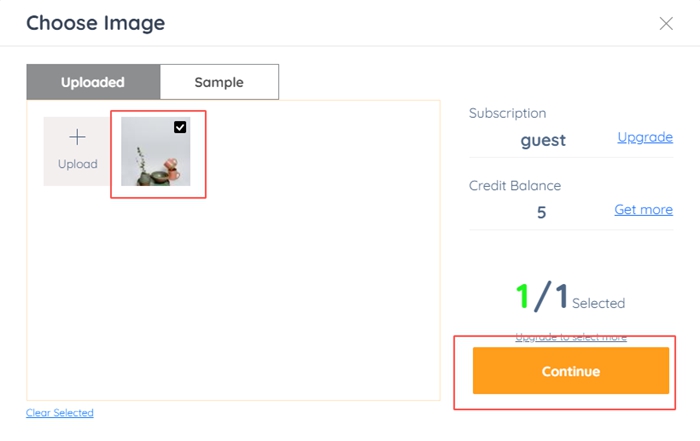This screenshot has width=700, height=441.
Task: Click the plus icon to upload
Action: pos(77,137)
